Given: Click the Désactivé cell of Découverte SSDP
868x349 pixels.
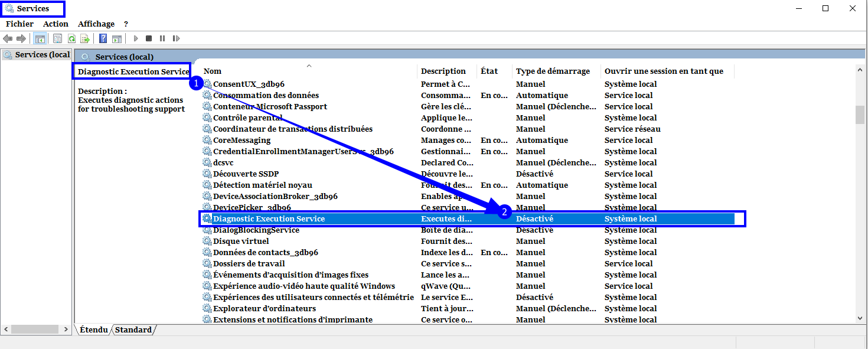Looking at the screenshot, I should (x=534, y=174).
